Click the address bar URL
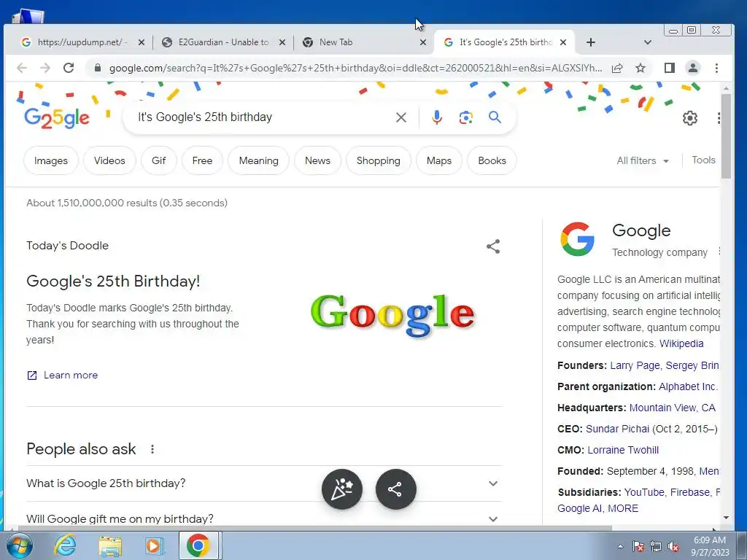The height and width of the screenshot is (560, 747). pos(355,68)
